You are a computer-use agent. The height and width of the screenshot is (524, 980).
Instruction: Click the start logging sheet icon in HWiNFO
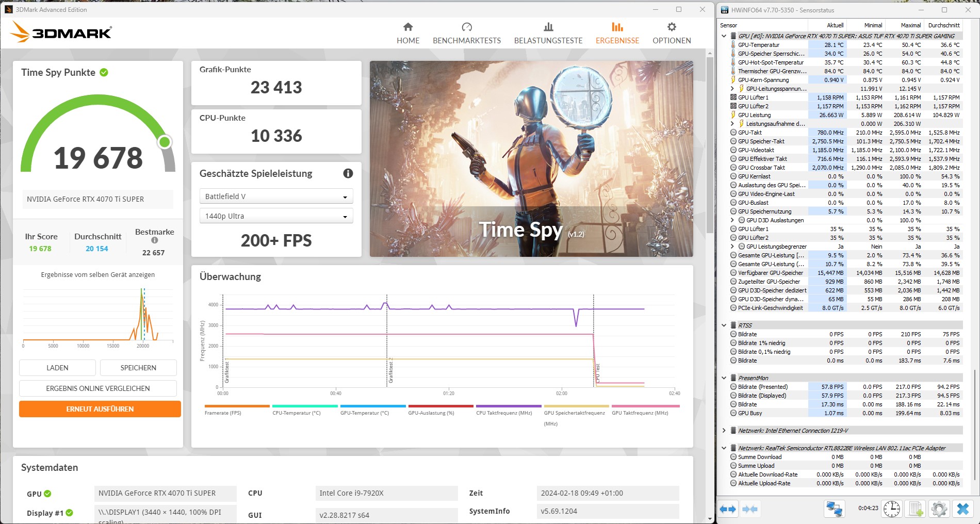[916, 509]
